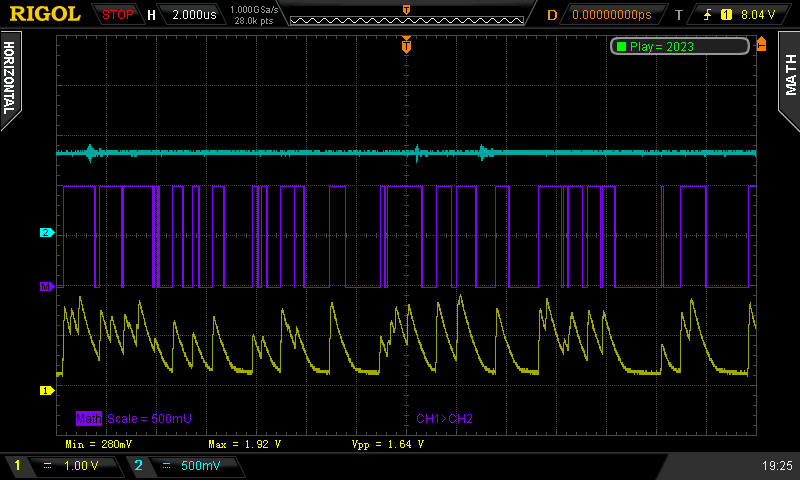This screenshot has height=480, width=800.
Task: Open the HORIZONTAL side panel tab
Action: pos(9,78)
